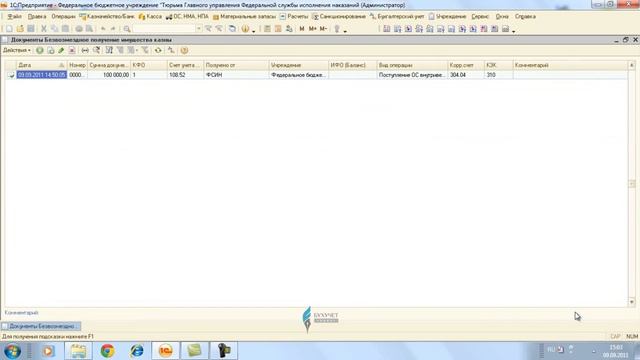Refresh the document list with green arrows icon
Screen dimensions: 640x360
coord(158,50)
